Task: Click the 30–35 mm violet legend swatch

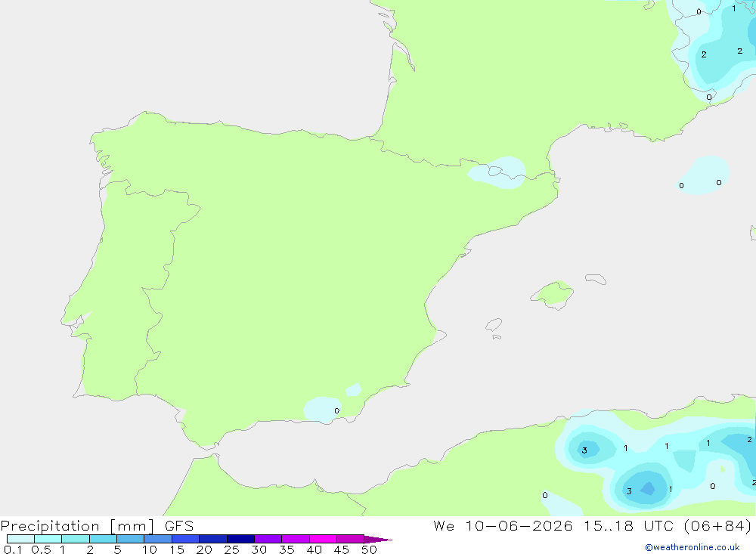Action: [268, 539]
